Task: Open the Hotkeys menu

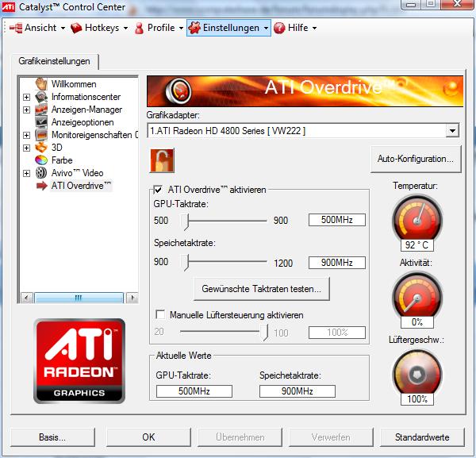Action: (99, 28)
